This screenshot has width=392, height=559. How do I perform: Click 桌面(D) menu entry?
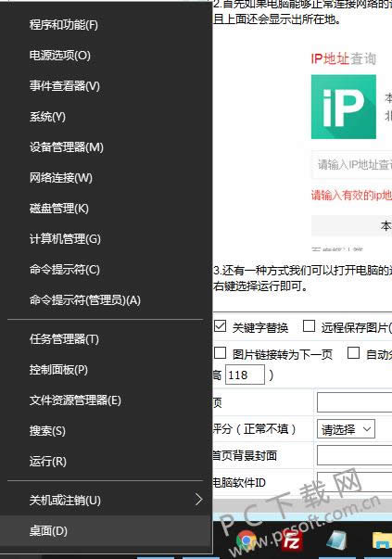pos(107,531)
